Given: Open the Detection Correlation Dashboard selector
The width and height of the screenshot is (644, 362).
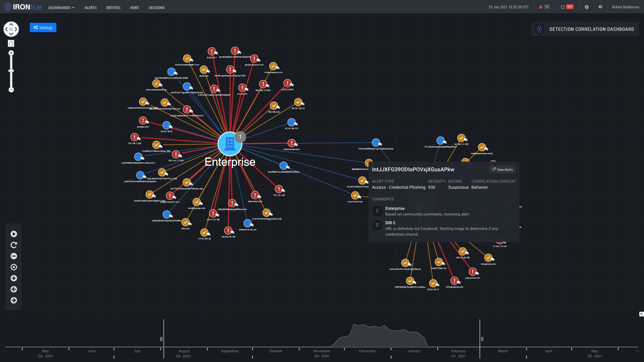Looking at the screenshot, I should pyautogui.click(x=585, y=29).
